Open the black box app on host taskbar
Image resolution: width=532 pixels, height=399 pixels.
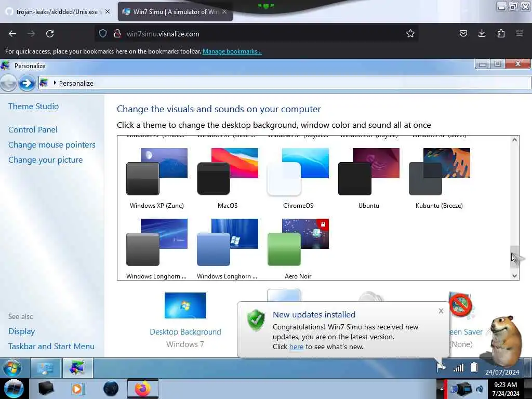tap(46, 389)
